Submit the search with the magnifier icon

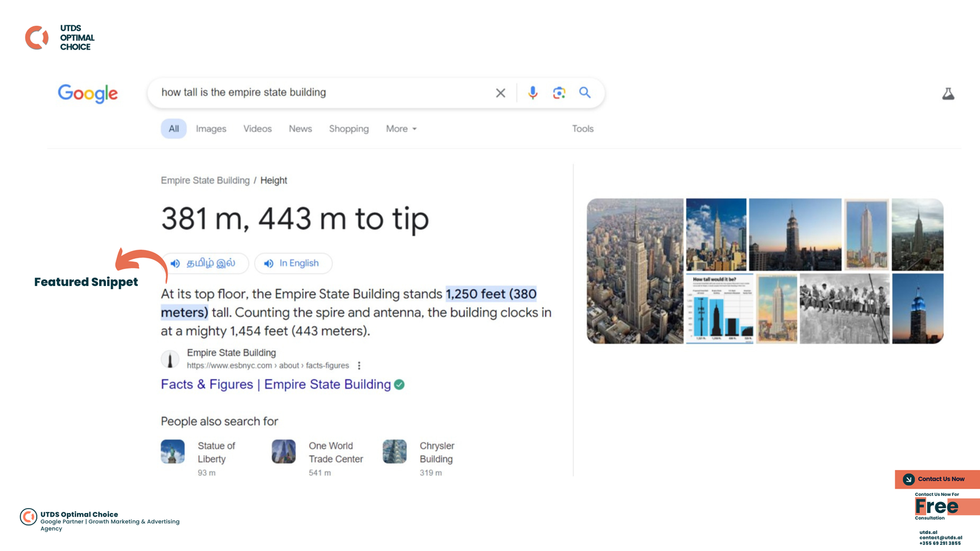pos(585,92)
